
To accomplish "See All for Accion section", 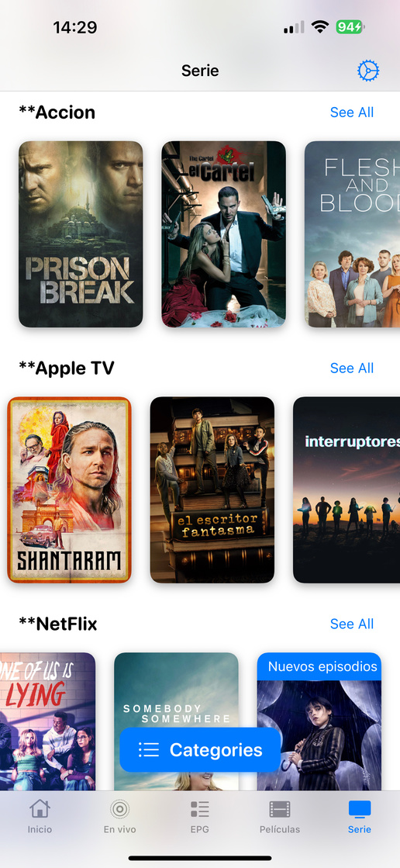I will tap(352, 112).
